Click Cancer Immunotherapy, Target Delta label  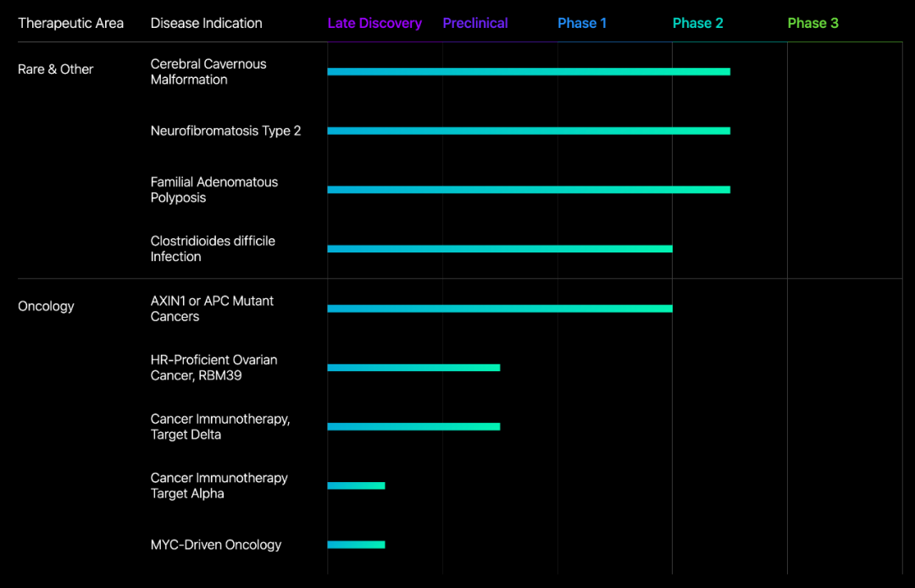tap(219, 427)
